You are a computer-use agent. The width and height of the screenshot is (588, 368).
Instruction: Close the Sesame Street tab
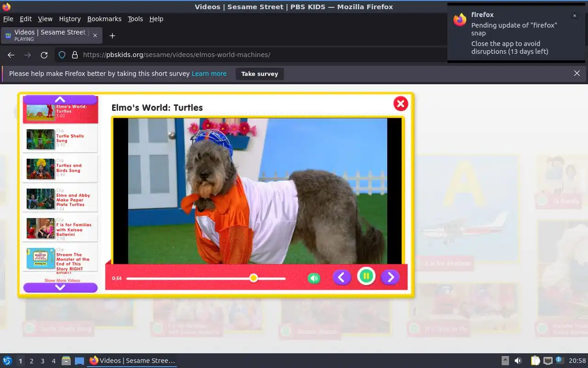point(95,35)
